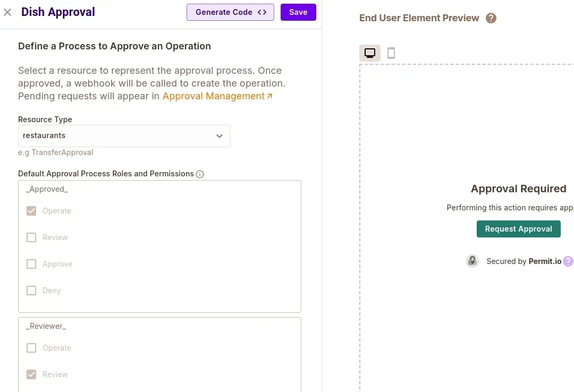Click help icon beside End User Element Preview
The height and width of the screenshot is (392, 574).
tap(491, 18)
